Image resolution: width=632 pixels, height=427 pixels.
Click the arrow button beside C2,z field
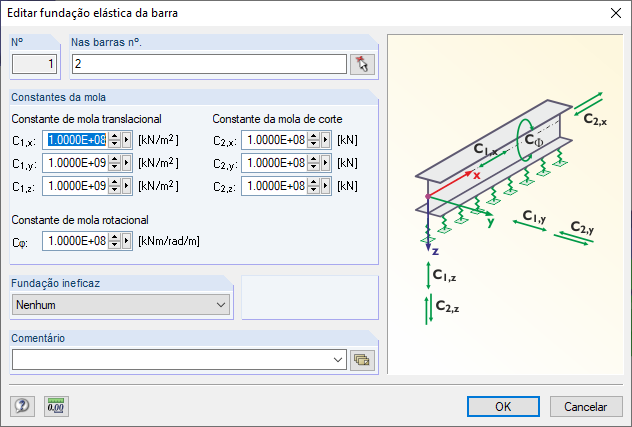coord(327,185)
